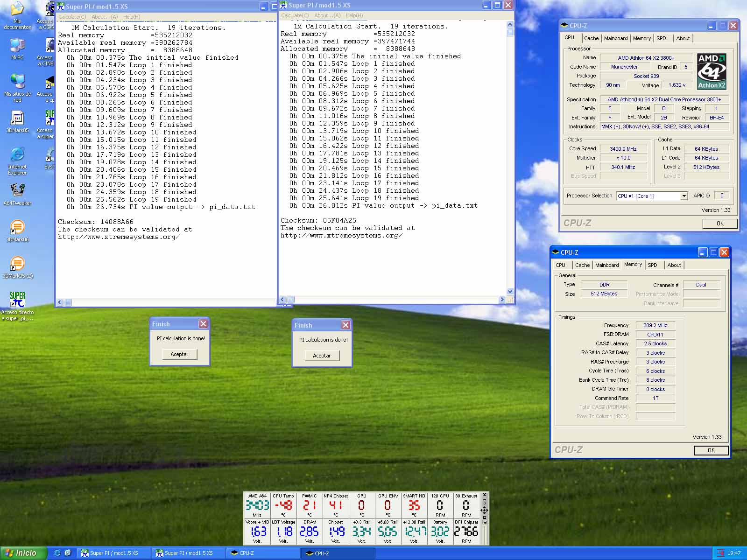Viewport: 747px width, 560px height.
Task: Click the HTT 340.1 MHz field
Action: 623,167
